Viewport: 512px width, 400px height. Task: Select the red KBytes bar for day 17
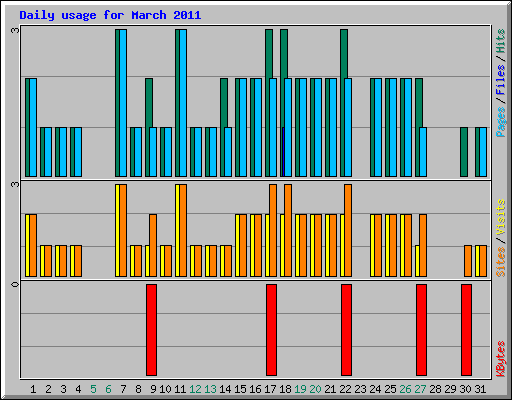(271, 330)
